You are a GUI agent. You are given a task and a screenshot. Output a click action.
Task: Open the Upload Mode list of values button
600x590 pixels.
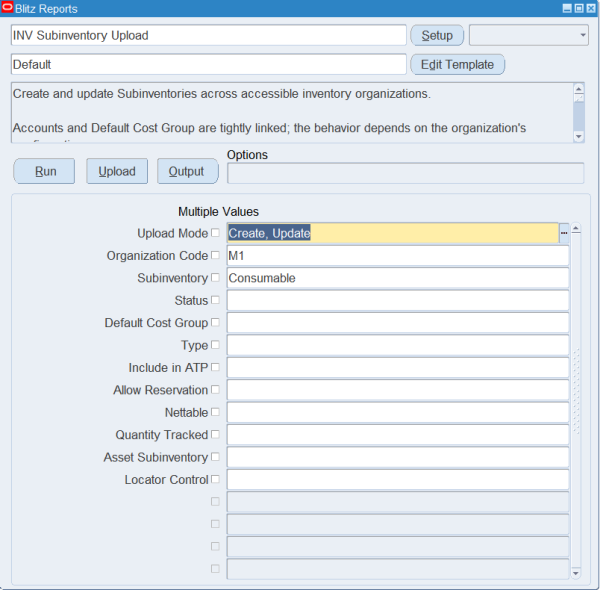click(564, 233)
